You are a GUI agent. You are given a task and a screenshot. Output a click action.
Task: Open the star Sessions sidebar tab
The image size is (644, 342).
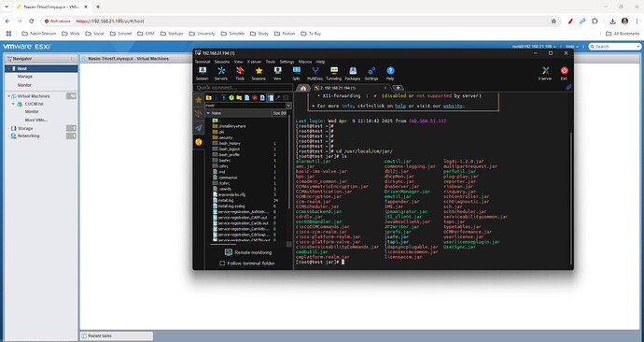coord(199,99)
